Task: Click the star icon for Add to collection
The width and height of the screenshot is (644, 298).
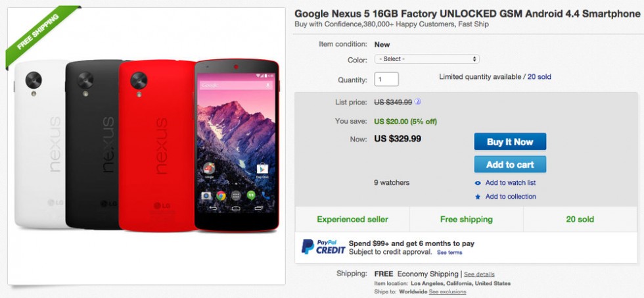Action: coord(478,197)
